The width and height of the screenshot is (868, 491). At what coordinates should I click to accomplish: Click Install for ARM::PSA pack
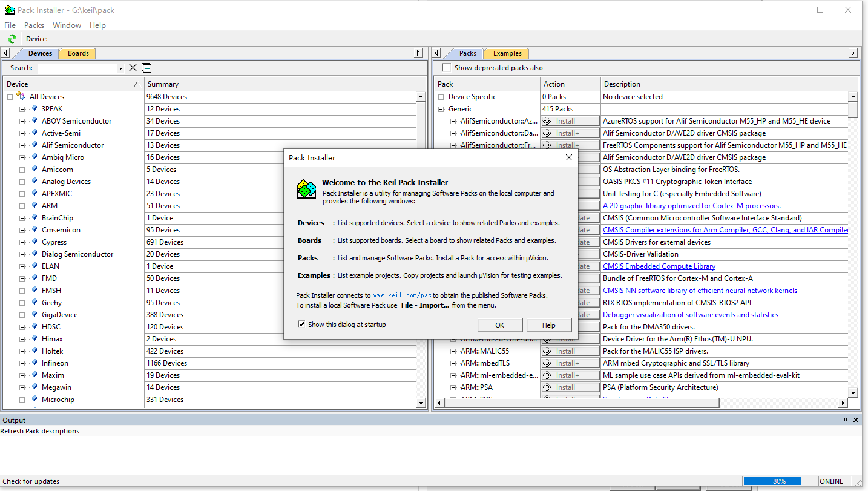(570, 387)
